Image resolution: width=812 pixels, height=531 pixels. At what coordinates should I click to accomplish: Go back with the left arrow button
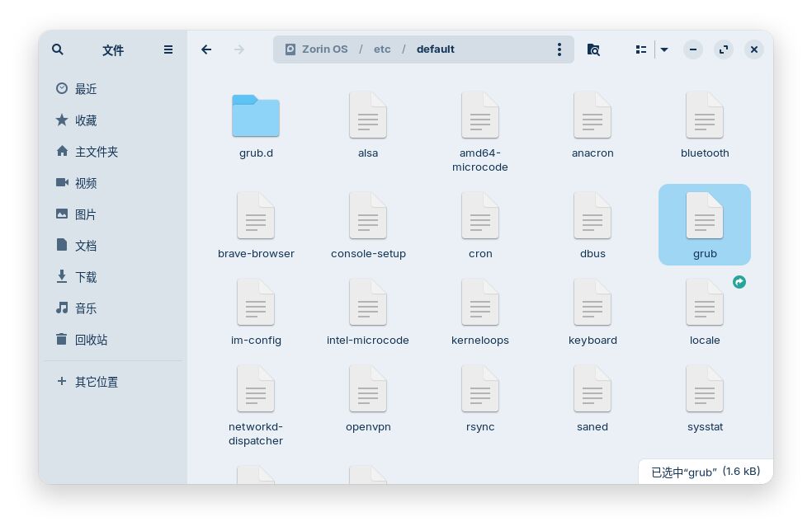click(x=206, y=49)
